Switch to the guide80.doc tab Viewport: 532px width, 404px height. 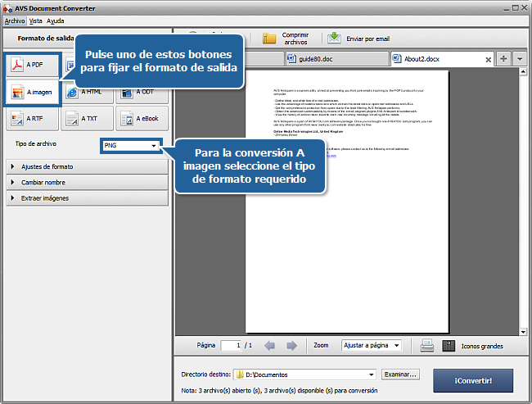(336, 59)
